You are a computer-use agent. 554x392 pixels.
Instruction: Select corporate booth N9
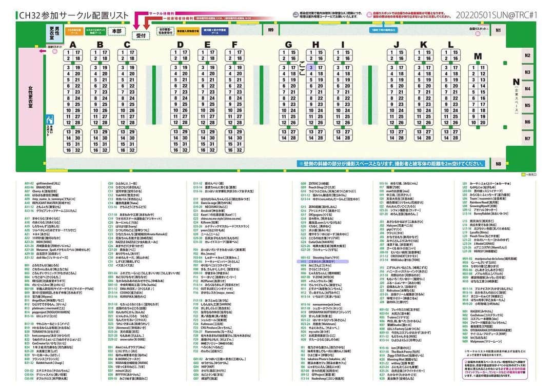(271, 30)
